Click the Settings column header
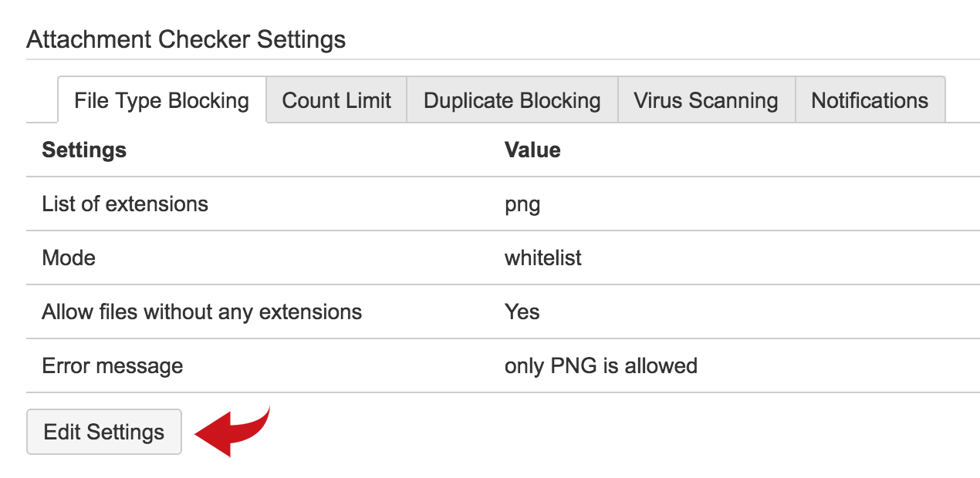This screenshot has height=478, width=980. pos(84,150)
